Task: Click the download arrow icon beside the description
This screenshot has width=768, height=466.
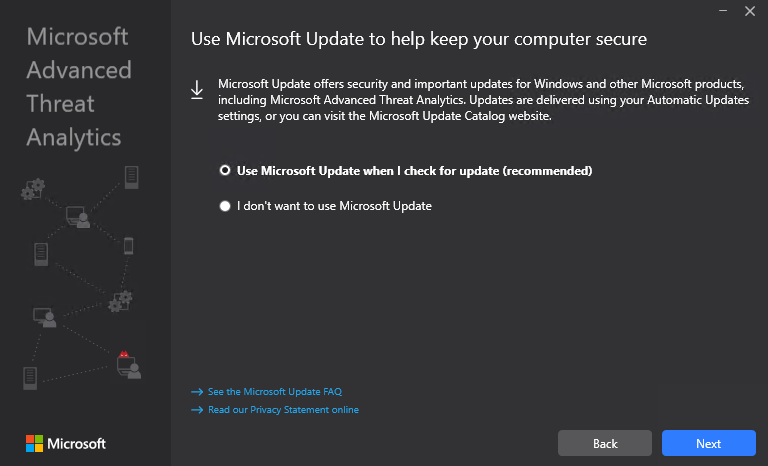Action: 197,91
